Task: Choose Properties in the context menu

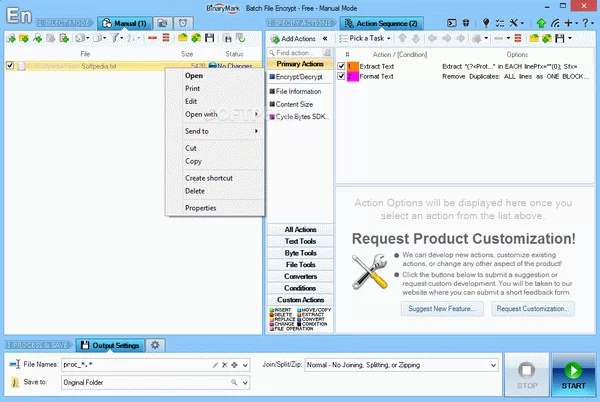Action: click(199, 207)
